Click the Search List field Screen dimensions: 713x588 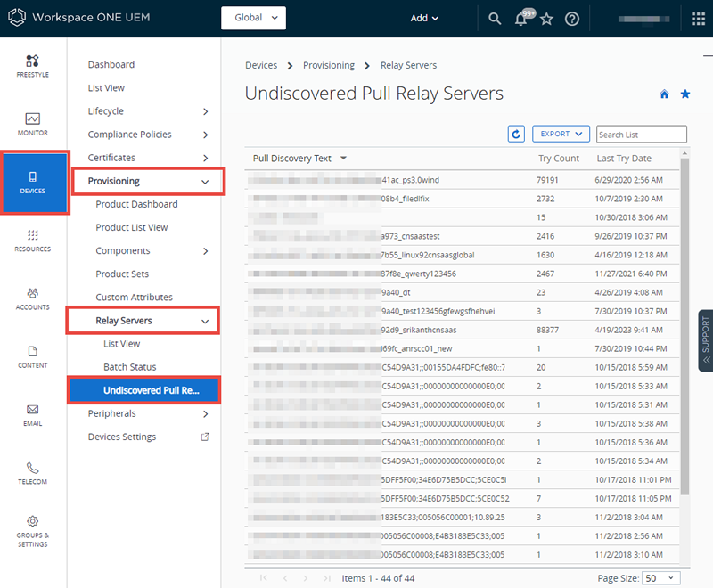pos(641,134)
